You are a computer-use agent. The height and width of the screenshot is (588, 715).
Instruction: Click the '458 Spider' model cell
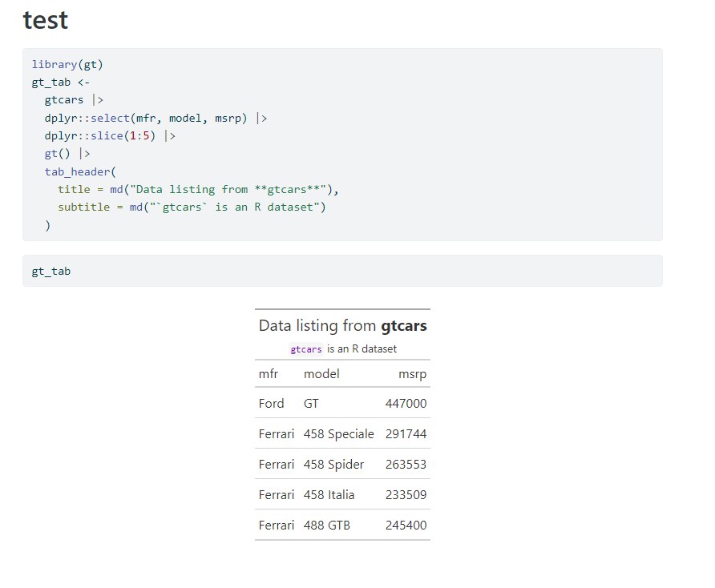(x=333, y=465)
